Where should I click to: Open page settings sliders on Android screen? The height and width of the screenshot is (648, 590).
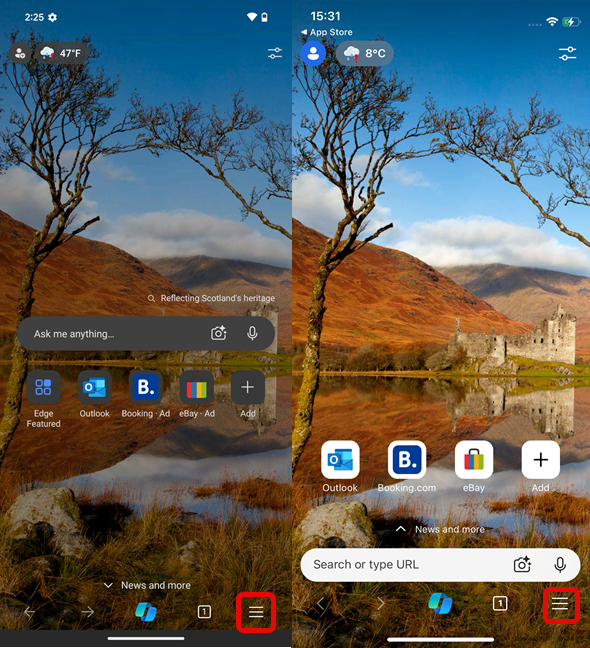(275, 53)
